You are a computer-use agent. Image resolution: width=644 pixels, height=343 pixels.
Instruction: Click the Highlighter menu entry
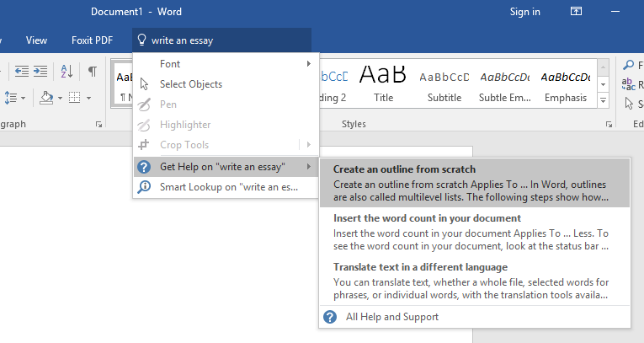point(226,124)
